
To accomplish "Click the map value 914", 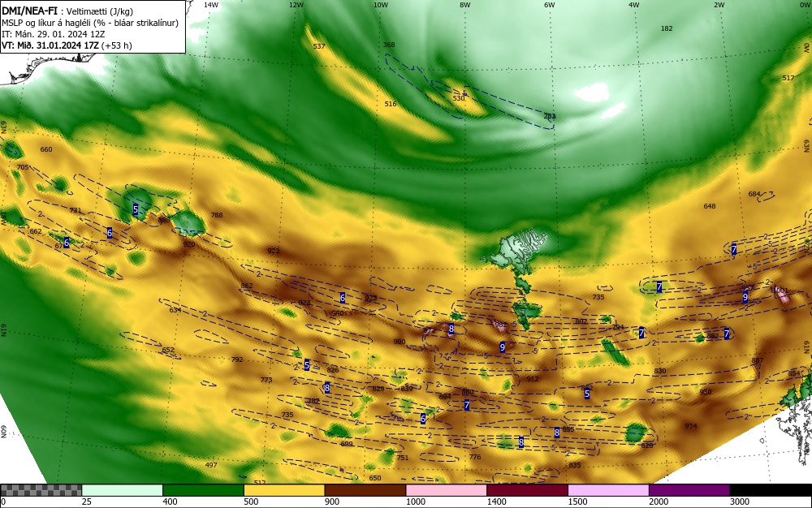I will click(691, 426).
